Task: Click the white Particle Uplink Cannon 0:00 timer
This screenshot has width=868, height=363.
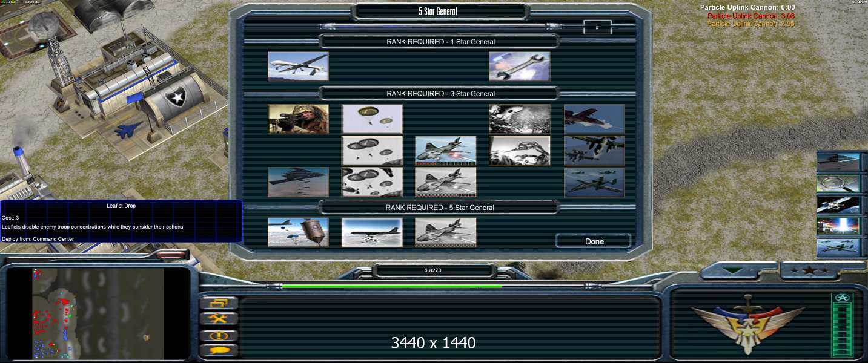Action: tap(747, 7)
